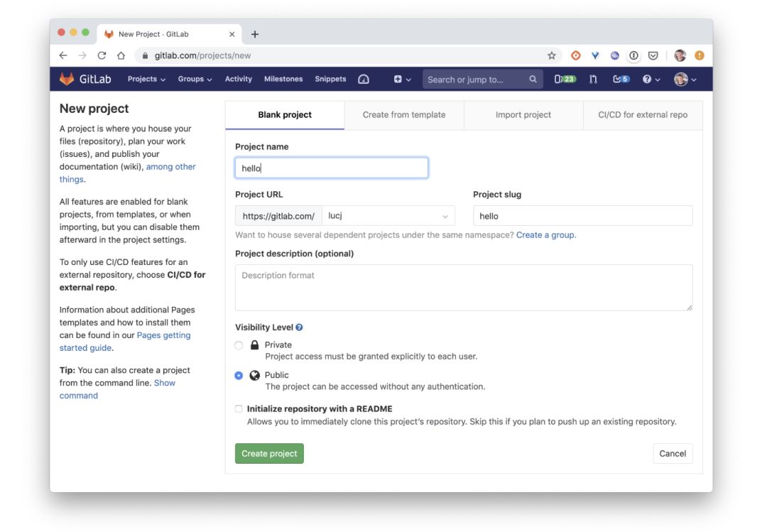The width and height of the screenshot is (767, 532).
Task: Click the purple globe extension icon
Action: pos(614,56)
